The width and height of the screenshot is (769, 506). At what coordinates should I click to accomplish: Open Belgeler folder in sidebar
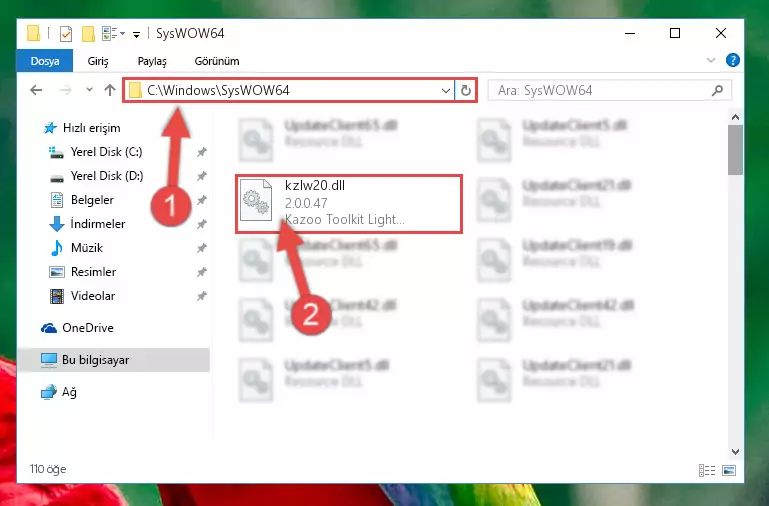click(x=92, y=200)
